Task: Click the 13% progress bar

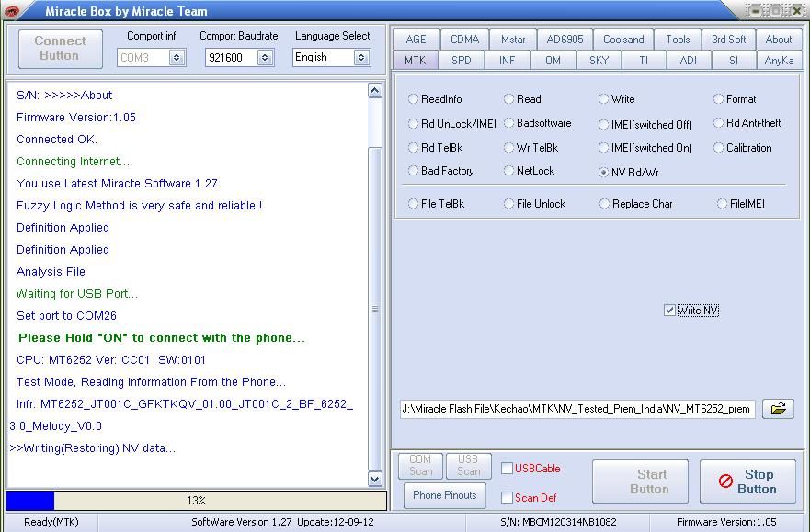Action: click(196, 501)
